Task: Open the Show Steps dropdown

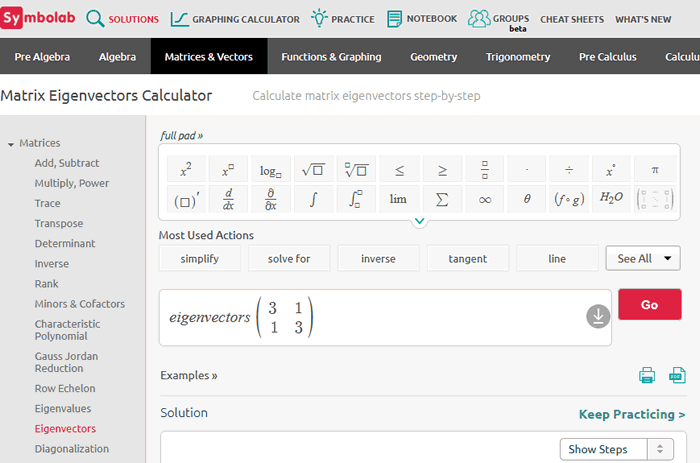Action: pos(616,449)
